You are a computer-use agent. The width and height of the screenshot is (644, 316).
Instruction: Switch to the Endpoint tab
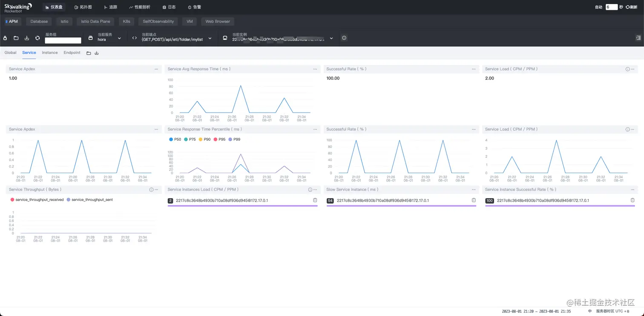click(72, 53)
